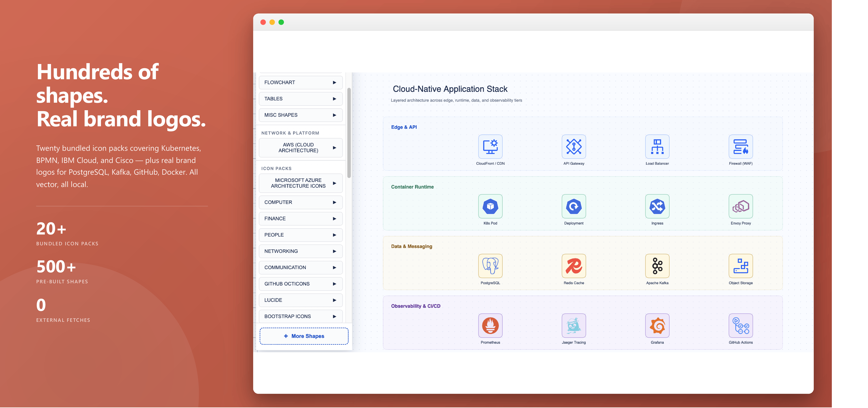The width and height of the screenshot is (868, 408).
Task: Select the Jaeger Tracing icon
Action: 574,326
